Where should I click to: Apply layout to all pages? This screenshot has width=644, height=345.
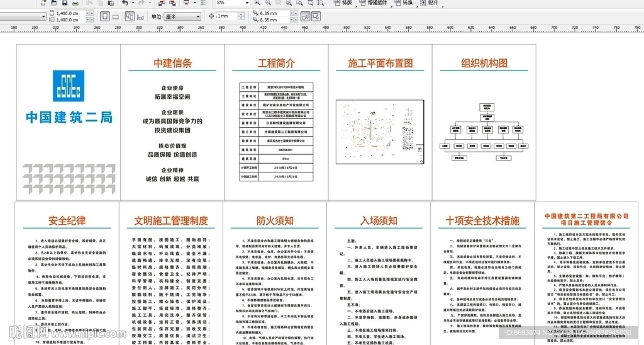point(130,16)
